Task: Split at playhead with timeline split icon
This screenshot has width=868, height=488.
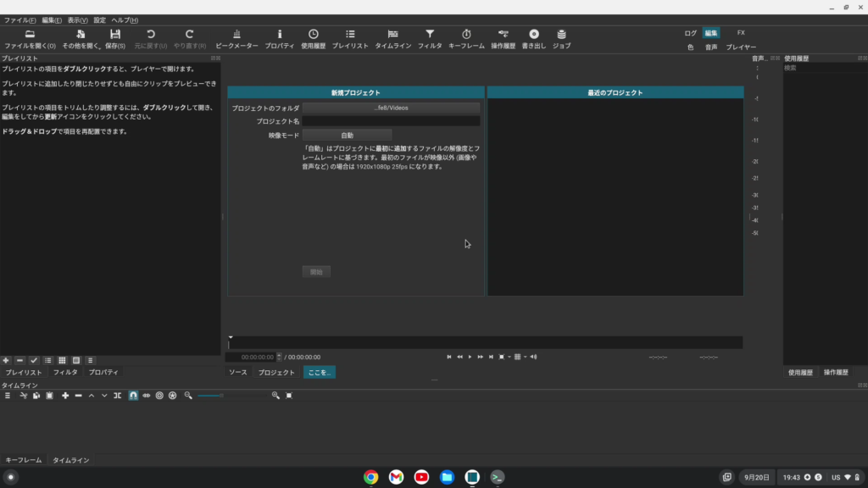Action: coord(117,396)
